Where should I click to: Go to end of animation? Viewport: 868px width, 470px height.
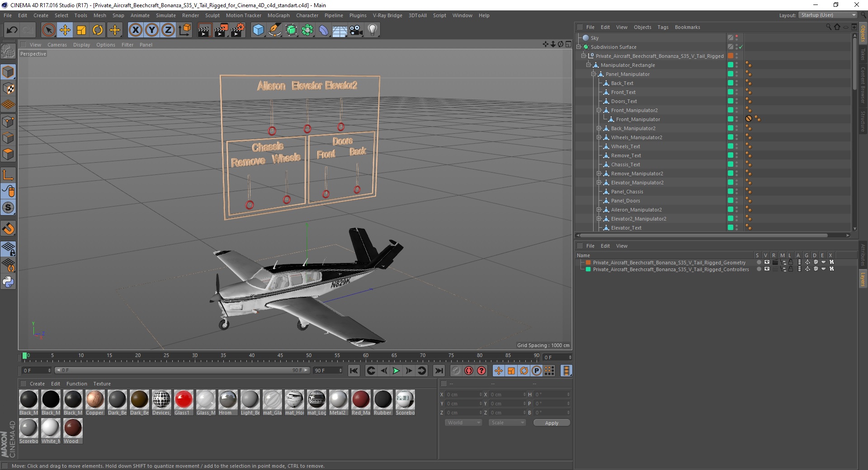439,371
